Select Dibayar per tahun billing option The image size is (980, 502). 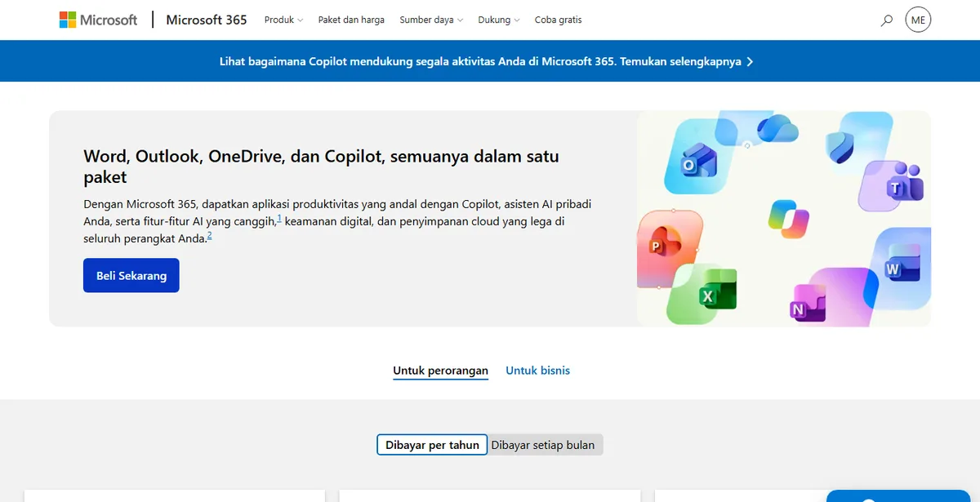point(432,445)
